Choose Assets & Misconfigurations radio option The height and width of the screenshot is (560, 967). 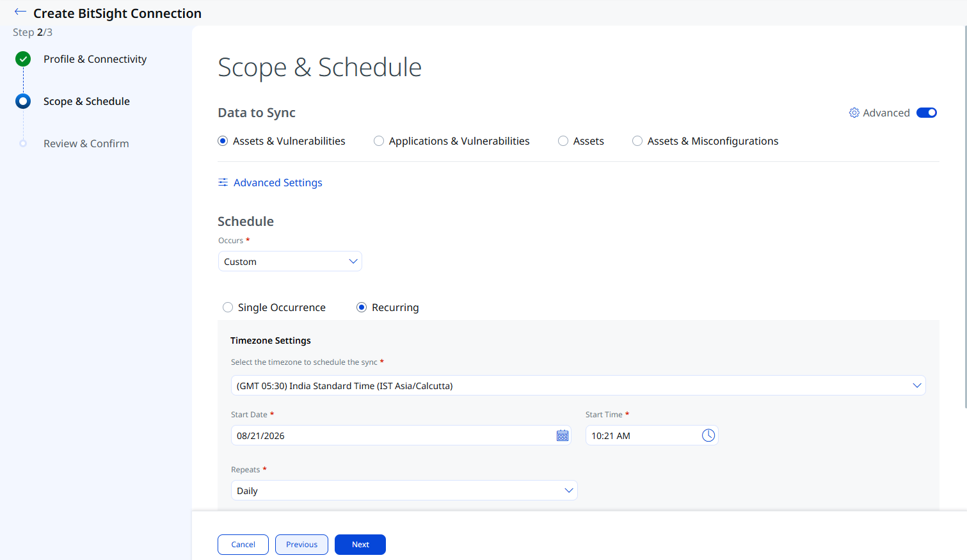637,141
